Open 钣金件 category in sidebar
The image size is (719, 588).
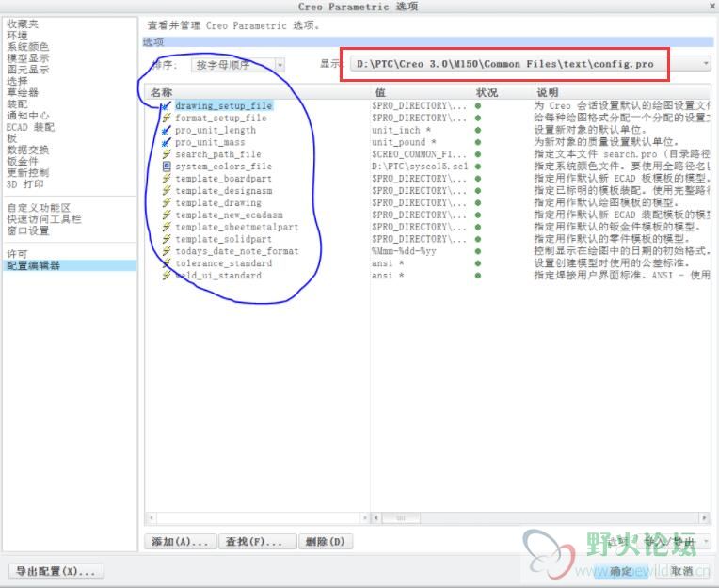23,161
